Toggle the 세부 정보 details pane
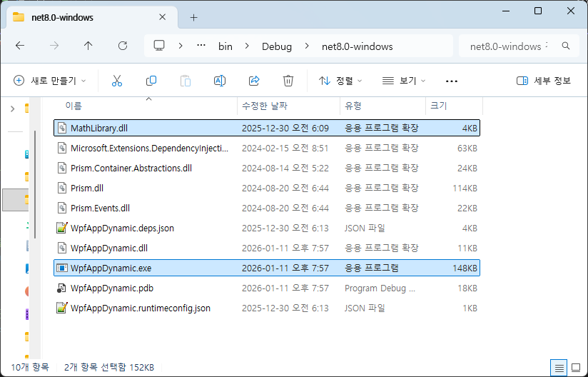The height and width of the screenshot is (377, 588). point(543,81)
